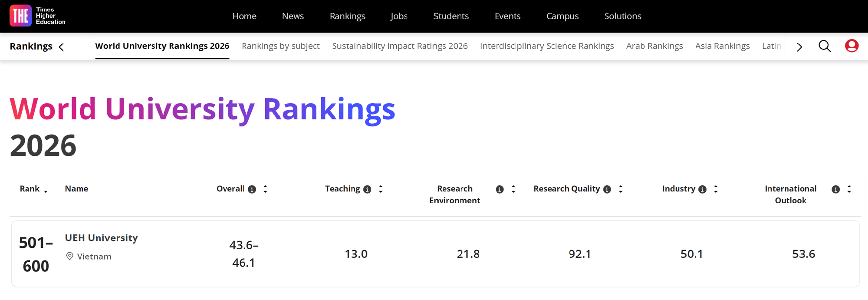Click the 501–600 rank cell
This screenshot has width=868, height=300.
coord(36,254)
